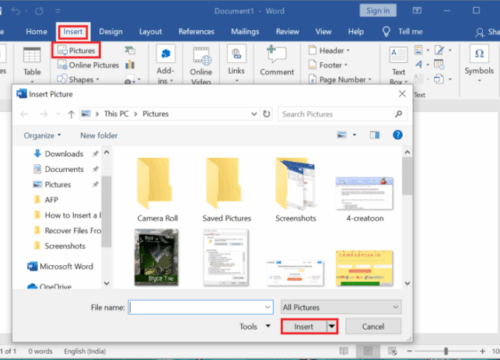Viewport: 500px width, 360px height.
Task: Click the Undo arrow in title bar
Action: coord(15,11)
